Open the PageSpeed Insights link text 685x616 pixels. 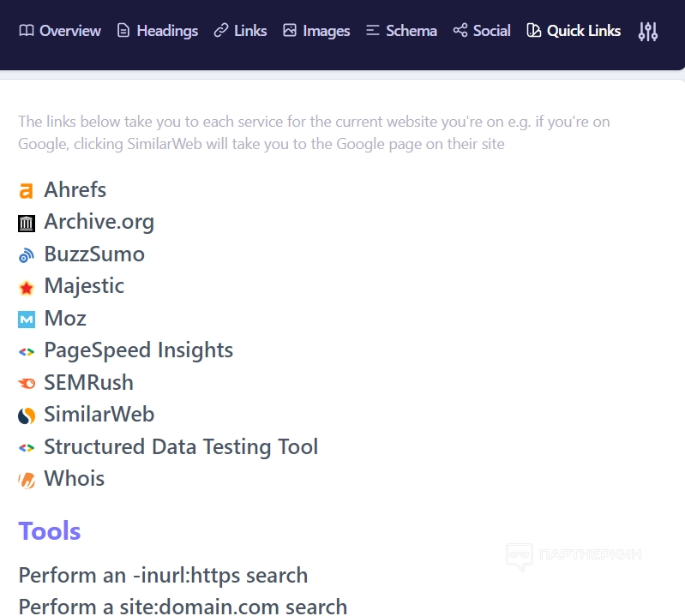coord(138,350)
